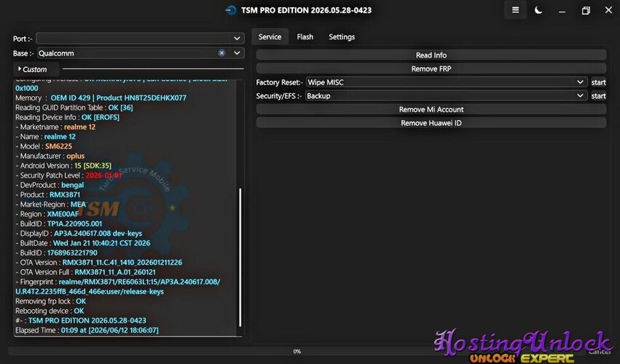The height and width of the screenshot is (364, 620).
Task: Clear the Qualcomm base selection
Action: tap(221, 53)
